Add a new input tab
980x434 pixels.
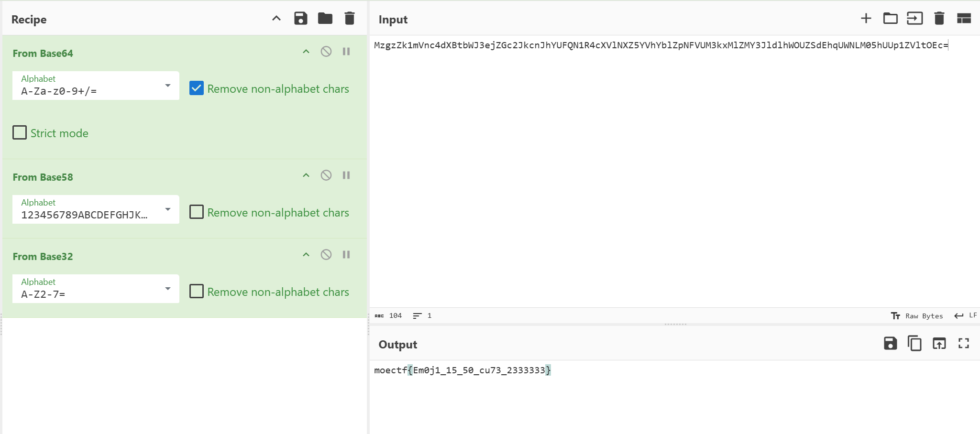pos(866,19)
